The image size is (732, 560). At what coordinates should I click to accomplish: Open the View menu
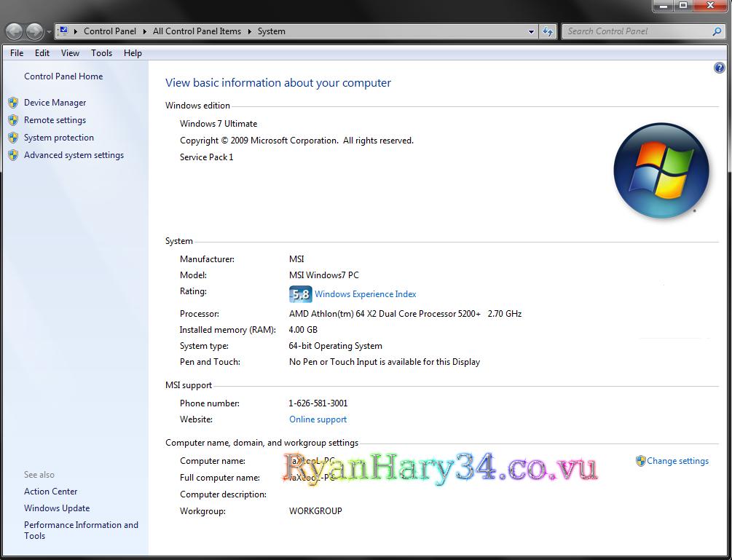pyautogui.click(x=70, y=53)
